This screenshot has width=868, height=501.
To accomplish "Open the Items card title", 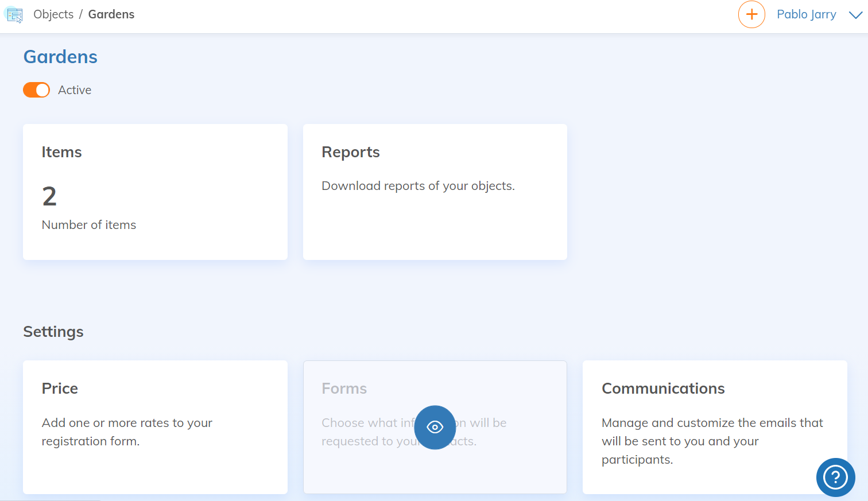I will [61, 152].
